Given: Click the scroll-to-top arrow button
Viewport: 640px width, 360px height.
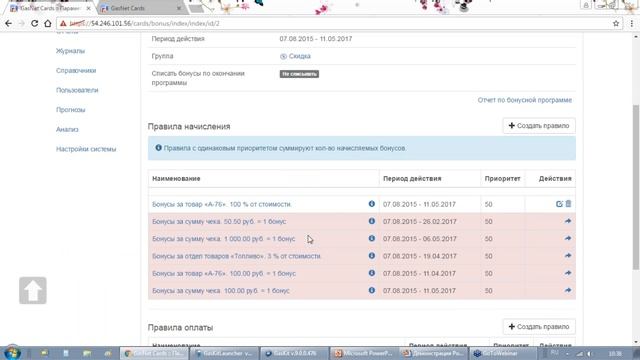Looking at the screenshot, I should (33, 291).
